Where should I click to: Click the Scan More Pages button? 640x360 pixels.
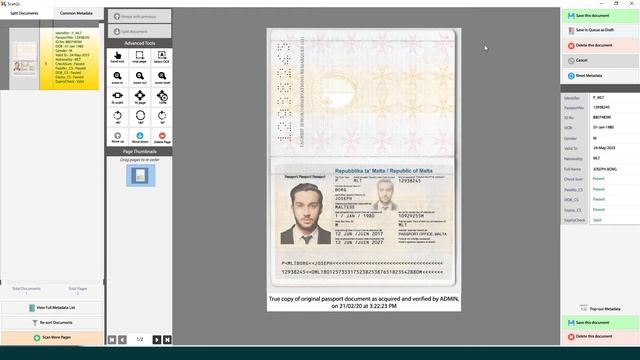click(x=52, y=338)
